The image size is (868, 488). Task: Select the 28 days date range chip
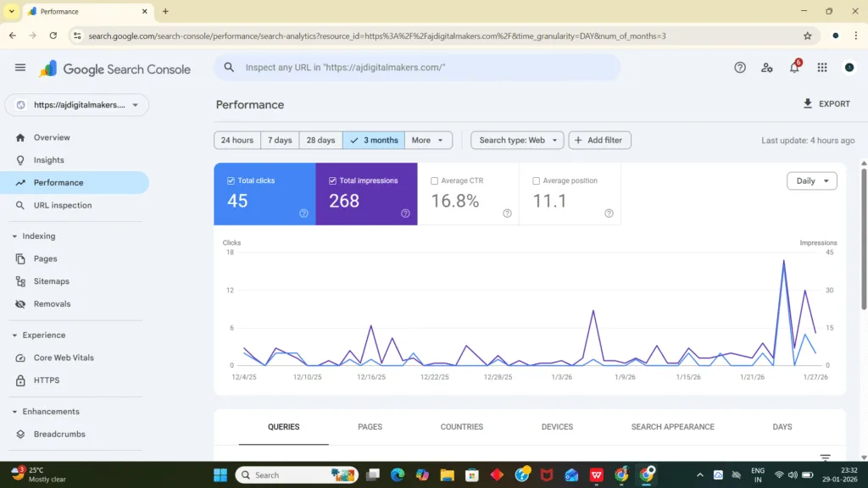coord(320,140)
